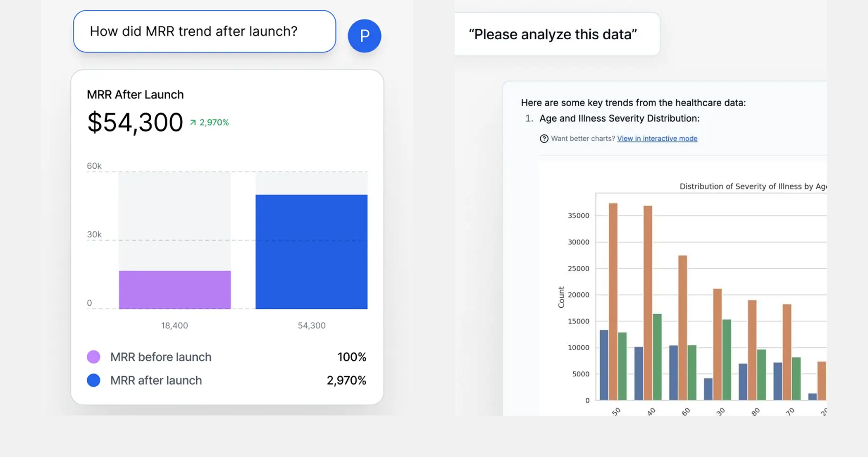Click the $54,300 total value
This screenshot has width=868, height=457.
[x=135, y=122]
